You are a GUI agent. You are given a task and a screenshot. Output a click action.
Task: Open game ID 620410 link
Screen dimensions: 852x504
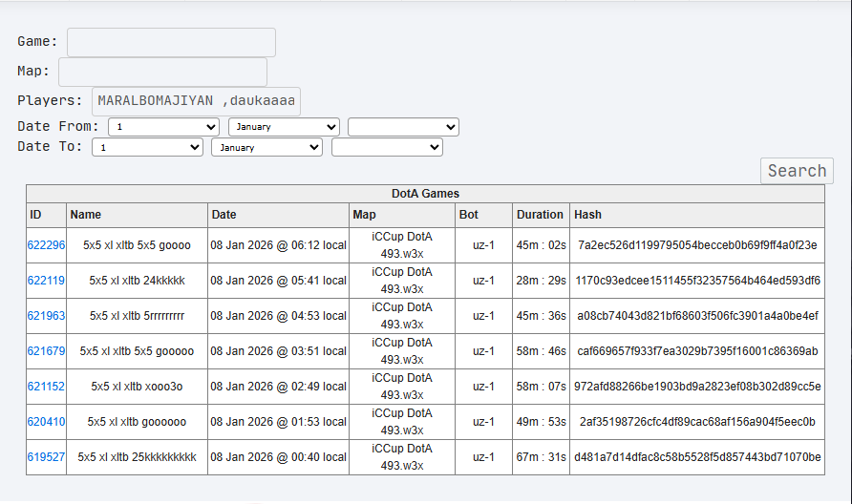pyautogui.click(x=46, y=422)
